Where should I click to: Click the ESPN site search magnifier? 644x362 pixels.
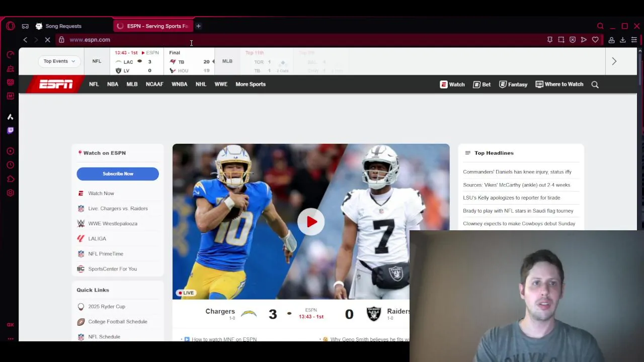(595, 84)
